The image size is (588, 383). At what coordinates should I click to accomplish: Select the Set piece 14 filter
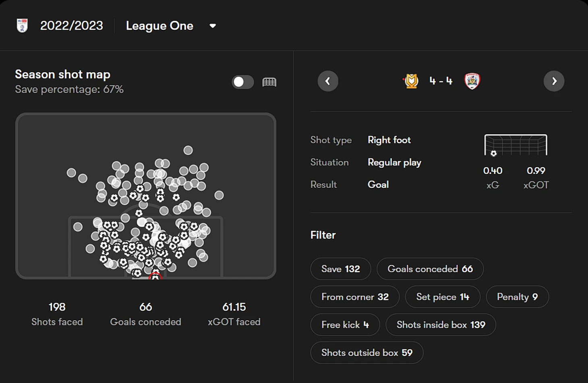(x=442, y=297)
